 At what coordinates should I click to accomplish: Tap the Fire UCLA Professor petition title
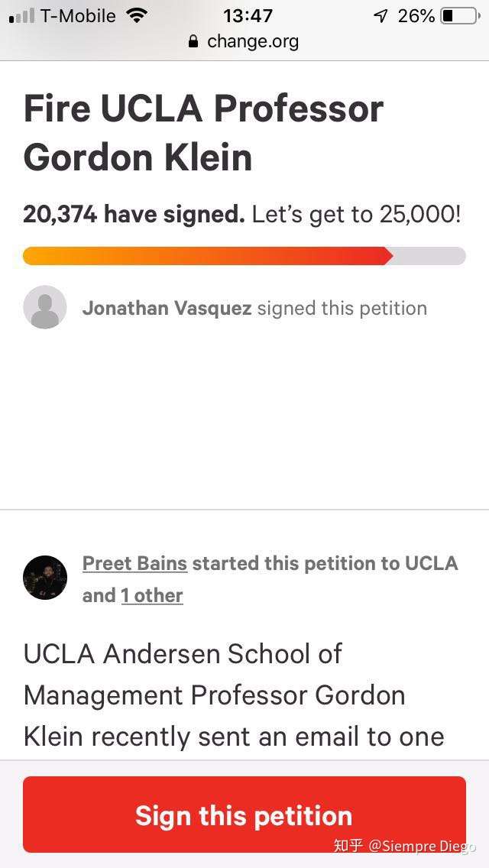point(203,133)
